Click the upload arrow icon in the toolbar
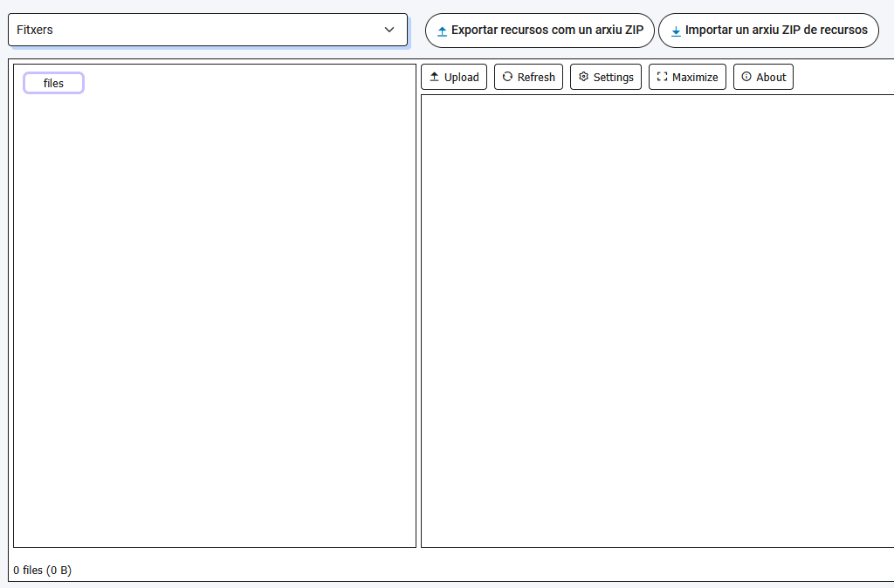This screenshot has height=588, width=894. coord(434,77)
